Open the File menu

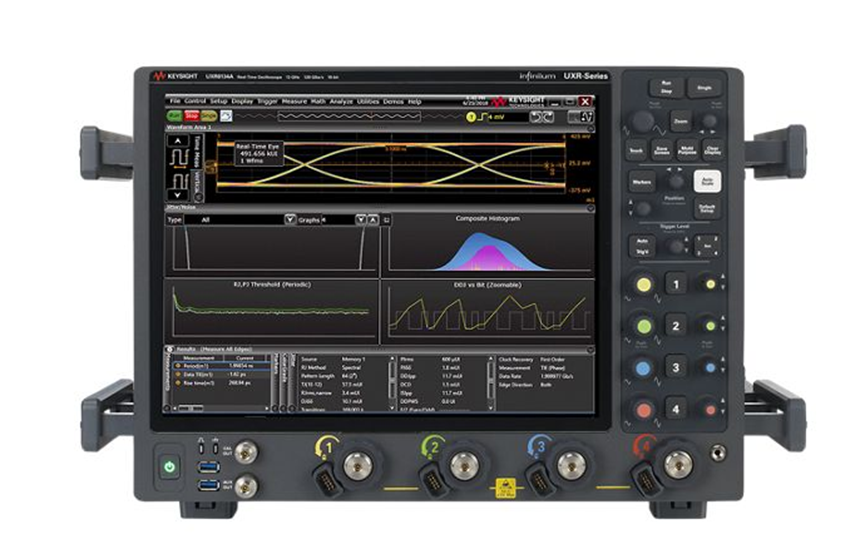coord(175,102)
